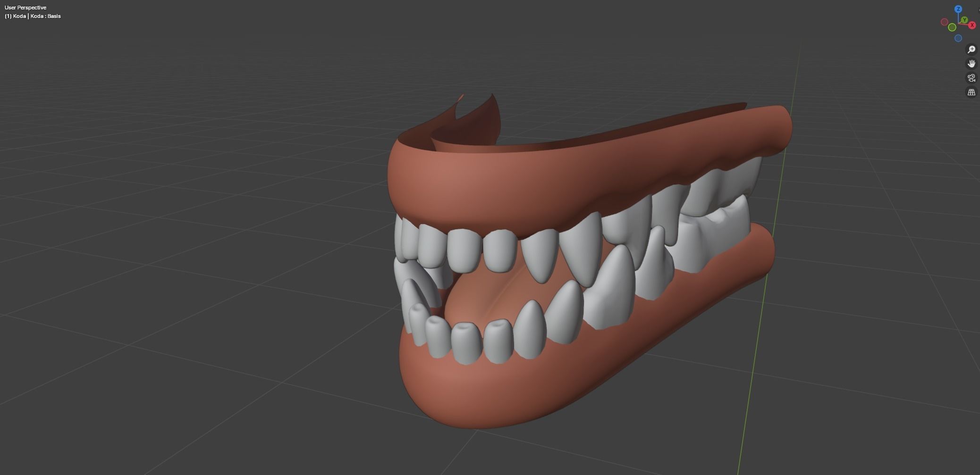Click the zoom magnifier viewport icon
Image resolution: width=980 pixels, height=475 pixels.
click(x=971, y=50)
